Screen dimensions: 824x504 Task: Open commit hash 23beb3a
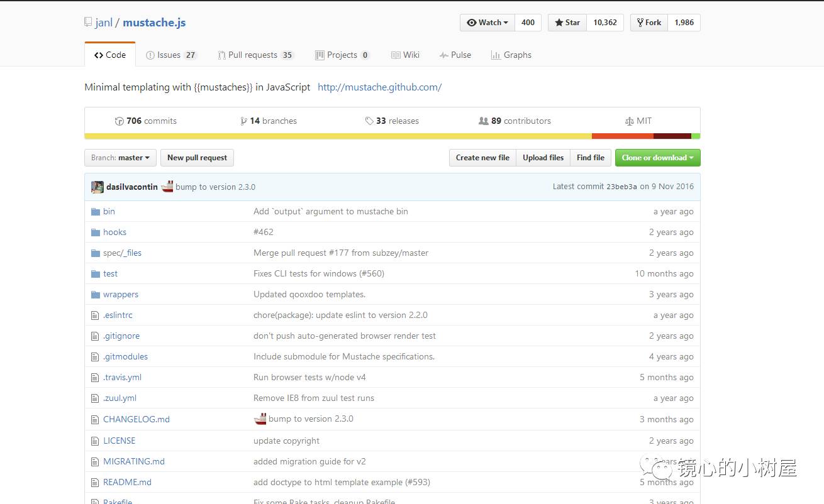click(x=621, y=187)
